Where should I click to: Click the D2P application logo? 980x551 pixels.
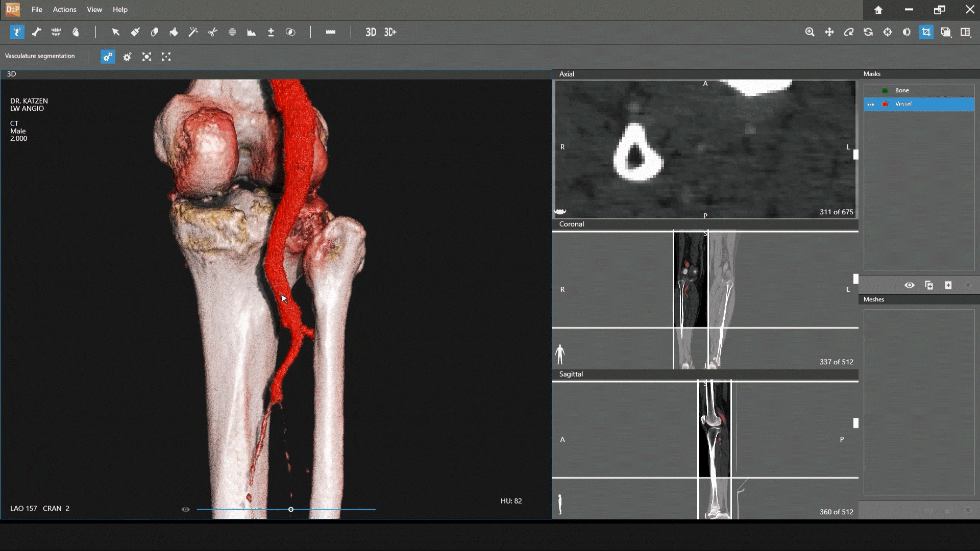[x=12, y=9]
